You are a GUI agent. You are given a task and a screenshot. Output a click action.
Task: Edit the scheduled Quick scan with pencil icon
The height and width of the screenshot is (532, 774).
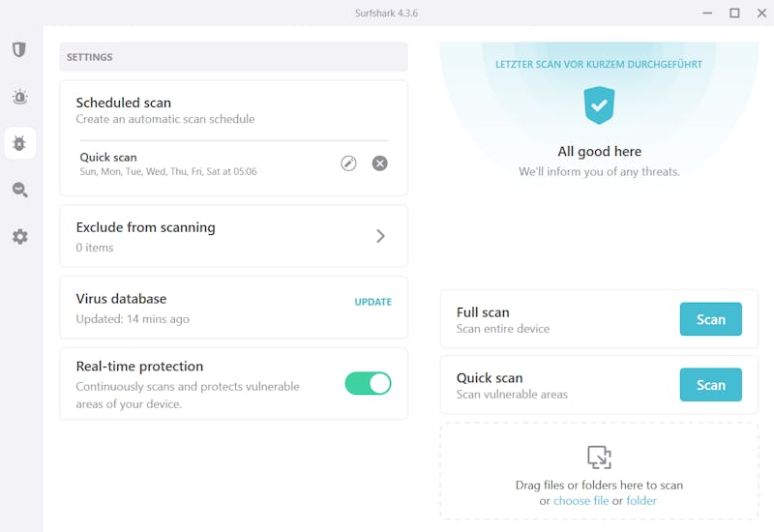coord(348,163)
